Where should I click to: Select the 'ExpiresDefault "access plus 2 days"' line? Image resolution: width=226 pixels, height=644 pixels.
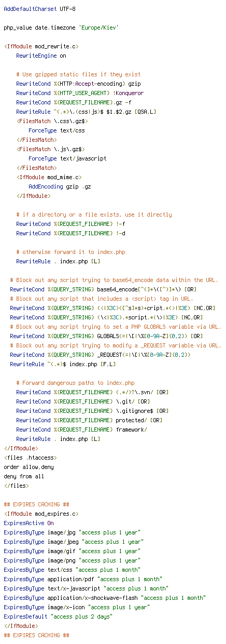click(x=58, y=616)
